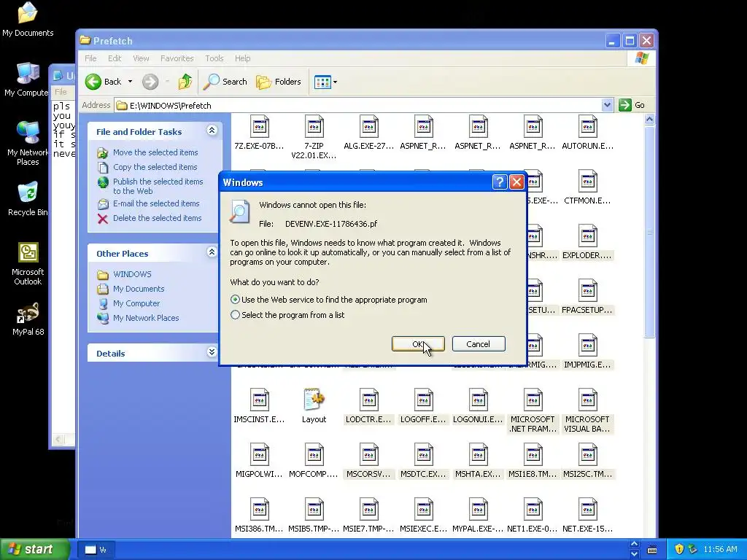Select the MSIEXEC.E... file icon

point(423,510)
